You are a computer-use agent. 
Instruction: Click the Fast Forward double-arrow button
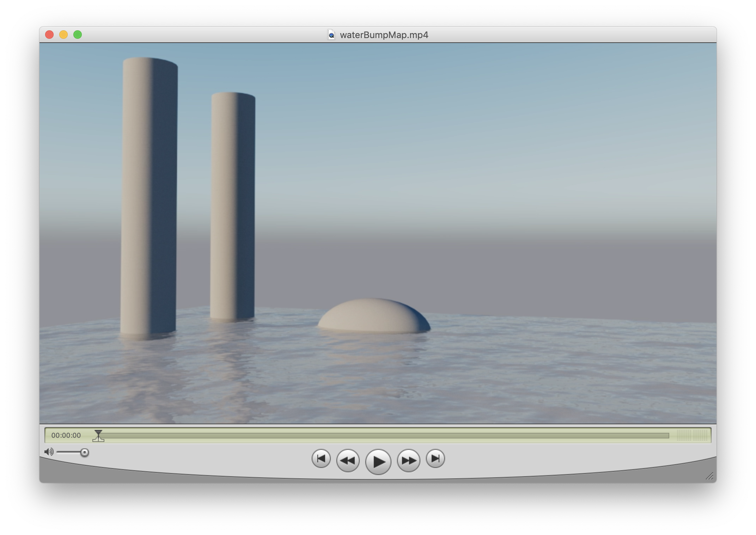[408, 460]
